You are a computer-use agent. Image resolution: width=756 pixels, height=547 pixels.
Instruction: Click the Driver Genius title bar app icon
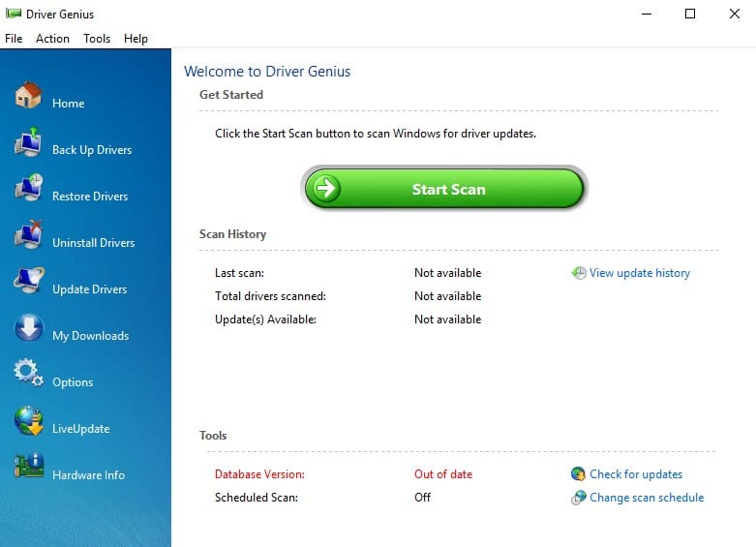tap(13, 14)
